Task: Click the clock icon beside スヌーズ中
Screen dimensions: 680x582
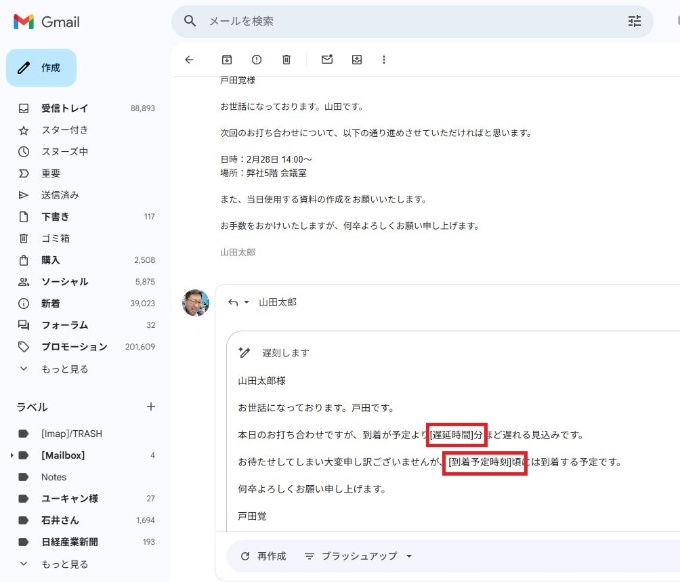Action: (23, 151)
